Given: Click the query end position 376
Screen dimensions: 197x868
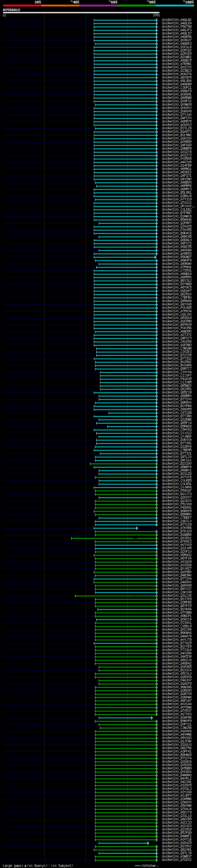Looking at the screenshot, I should click(x=155, y=15).
